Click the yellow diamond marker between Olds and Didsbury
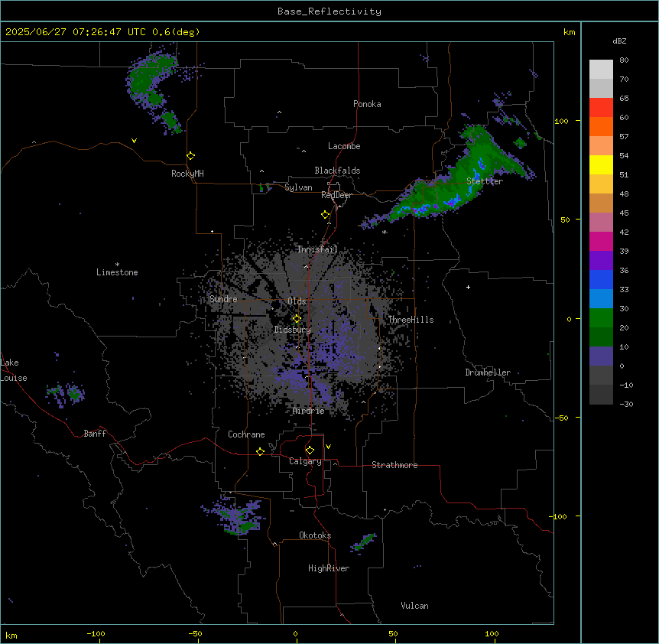 [297, 319]
